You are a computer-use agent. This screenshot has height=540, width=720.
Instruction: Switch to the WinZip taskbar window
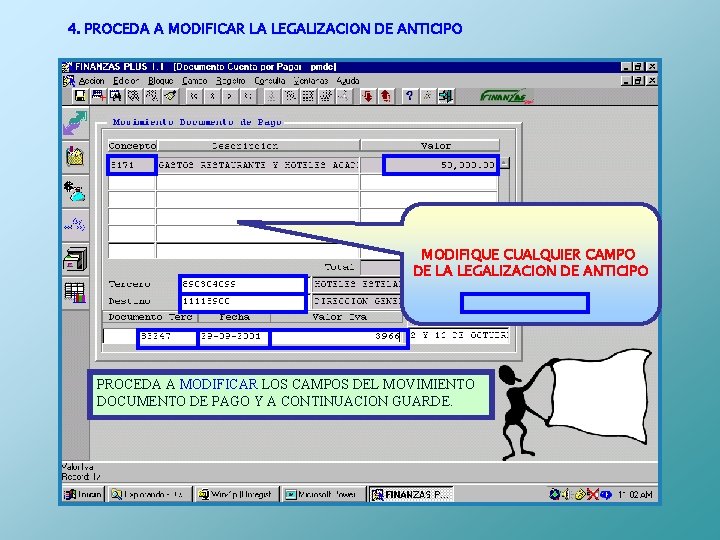pos(236,495)
